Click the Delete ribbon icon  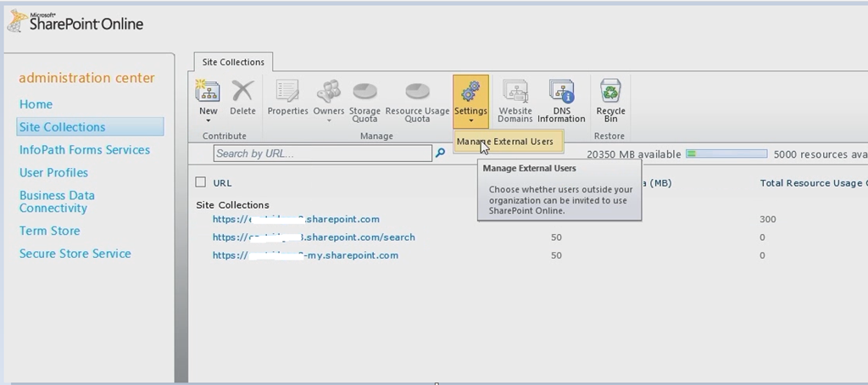click(x=242, y=91)
